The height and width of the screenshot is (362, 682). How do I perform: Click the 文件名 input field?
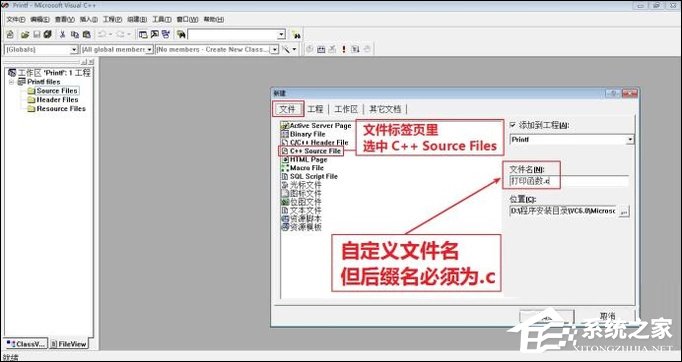568,181
